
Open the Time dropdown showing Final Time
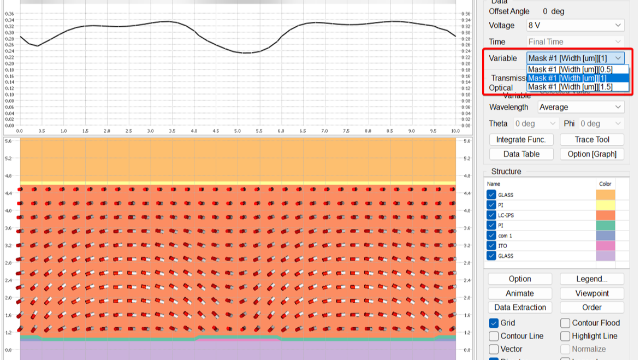tap(575, 42)
